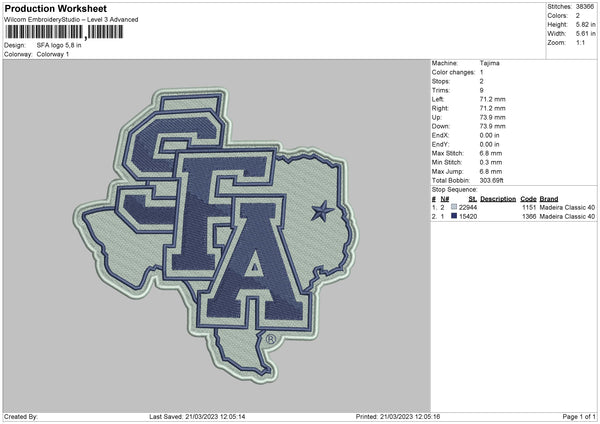The image size is (600, 424).
Task: Click the Production Worksheet title
Action: [55, 9]
